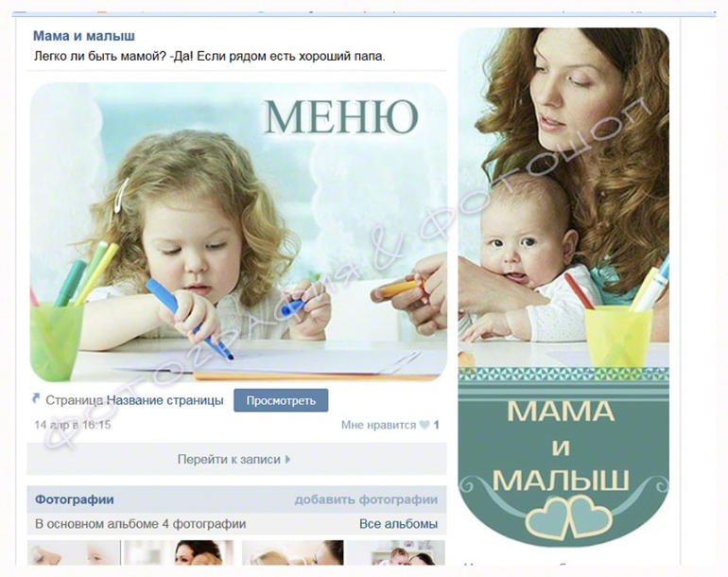Open Все альбомы link
Screen dimensions: 728x577
point(398,524)
